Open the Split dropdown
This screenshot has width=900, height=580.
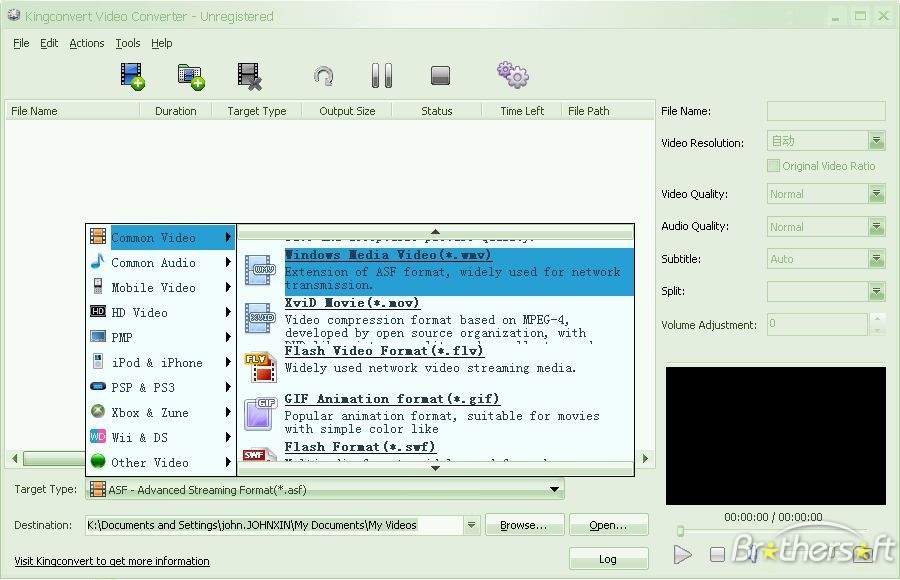tap(876, 292)
